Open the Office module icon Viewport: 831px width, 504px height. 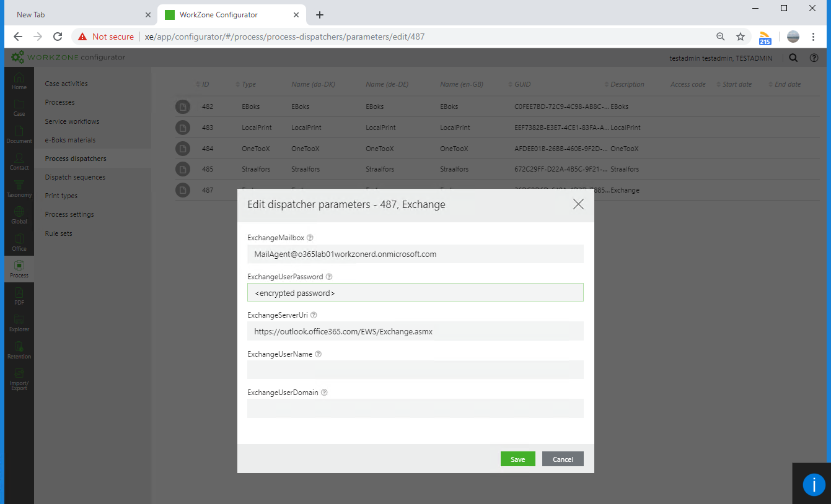(19, 242)
